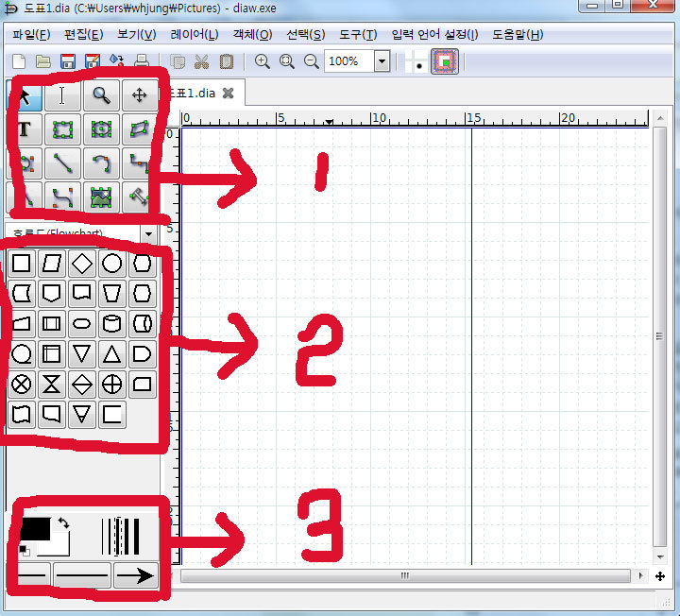This screenshot has height=616, width=680.
Task: Click the white background color swatch
Action: tap(59, 546)
